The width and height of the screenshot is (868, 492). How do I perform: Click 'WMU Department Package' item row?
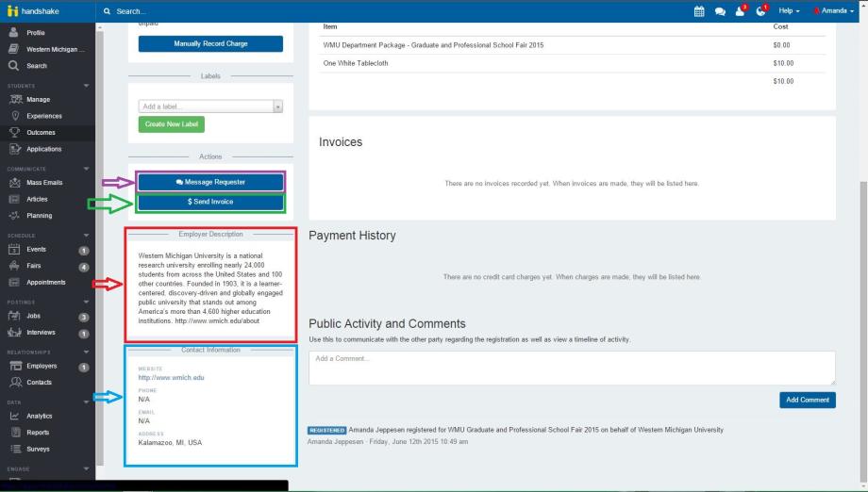(573, 45)
